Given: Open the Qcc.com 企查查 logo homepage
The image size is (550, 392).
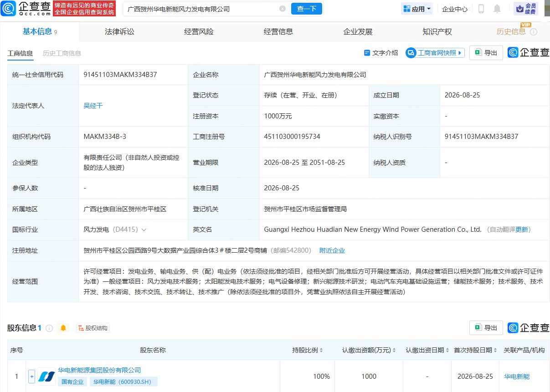Looking at the screenshot, I should click(x=25, y=8).
